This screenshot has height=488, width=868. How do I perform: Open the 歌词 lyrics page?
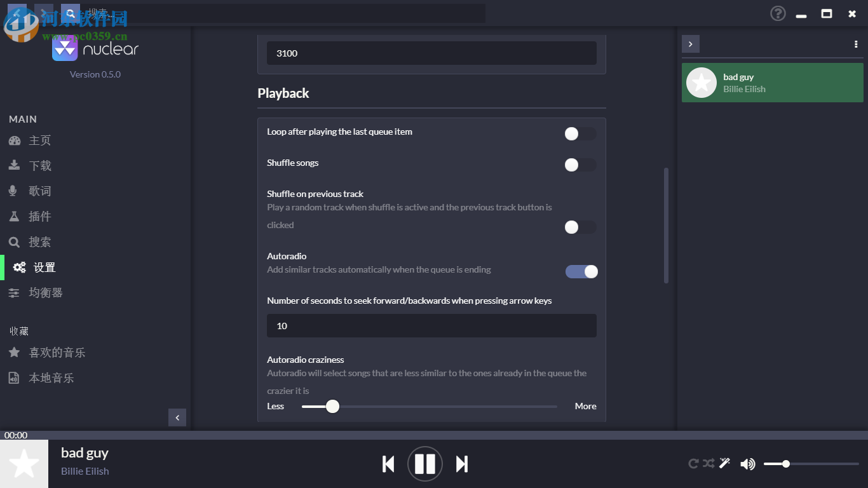click(x=95, y=191)
